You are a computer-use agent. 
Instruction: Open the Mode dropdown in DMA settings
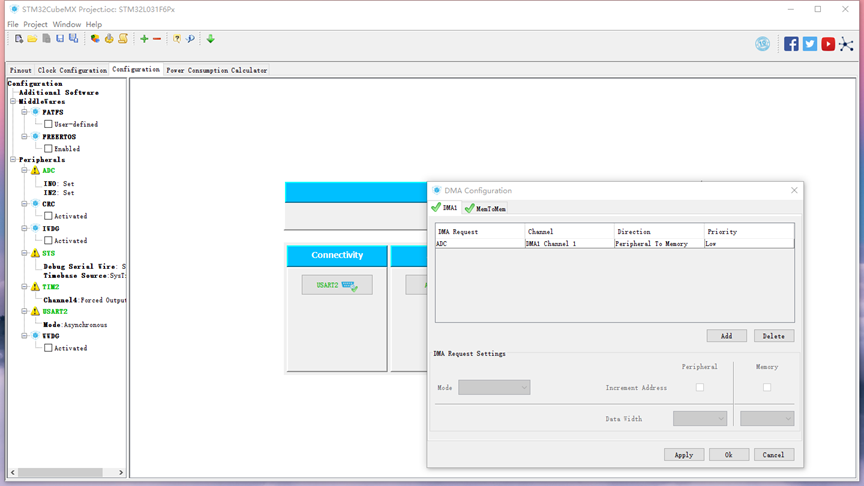pyautogui.click(x=494, y=387)
